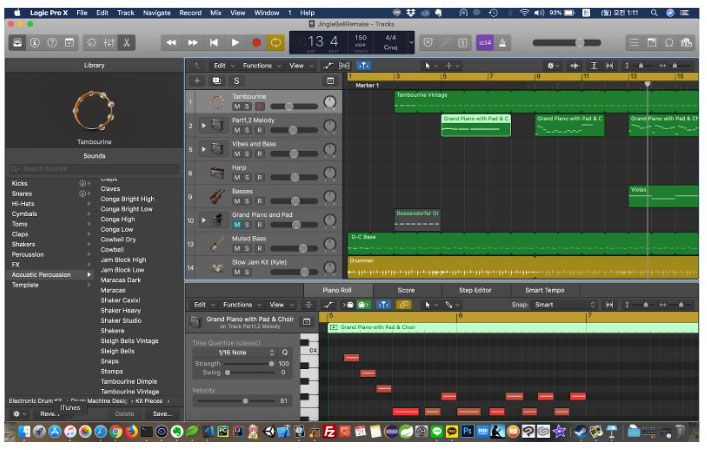
Task: Toggle the Catch playhead button in tracks area
Action: (x=363, y=66)
